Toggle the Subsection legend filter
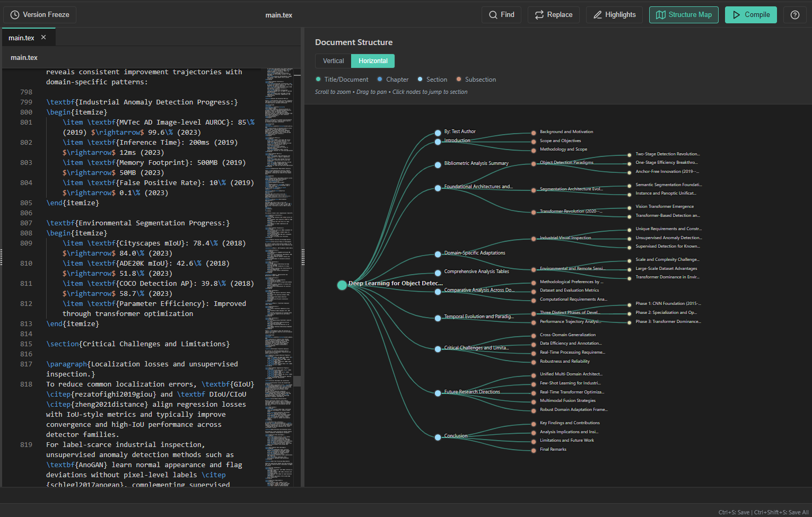Image resolution: width=812 pixels, height=517 pixels. point(459,79)
